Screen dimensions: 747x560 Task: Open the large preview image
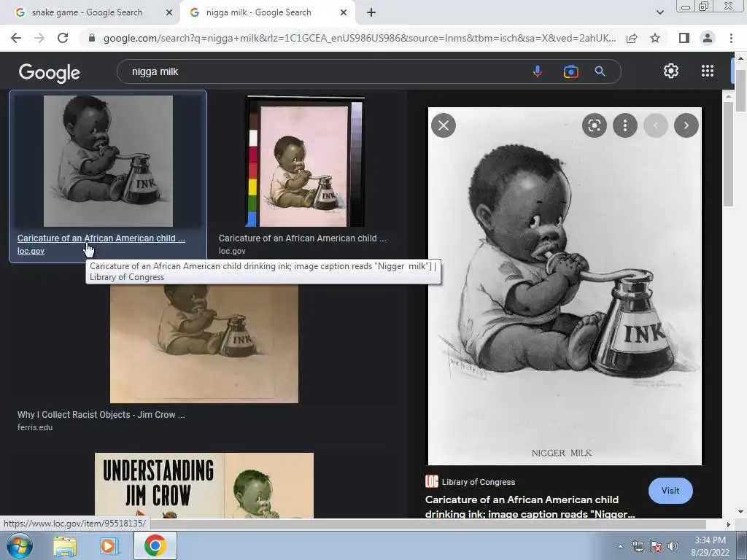[565, 286]
